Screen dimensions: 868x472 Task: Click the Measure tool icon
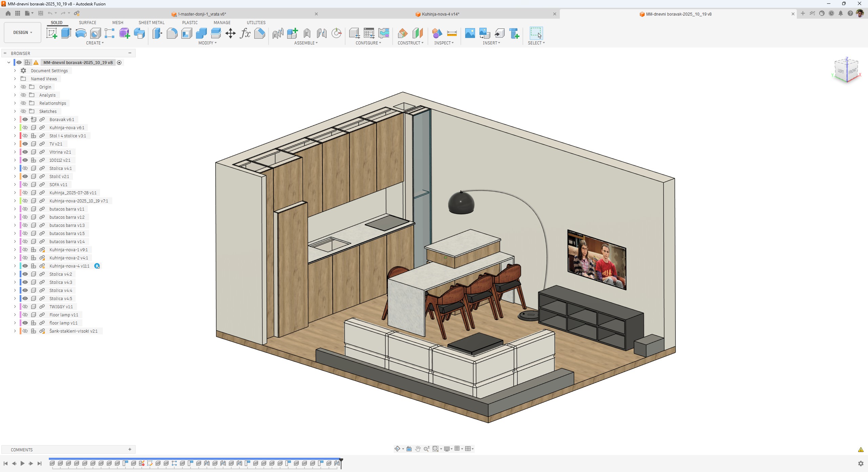(x=452, y=33)
